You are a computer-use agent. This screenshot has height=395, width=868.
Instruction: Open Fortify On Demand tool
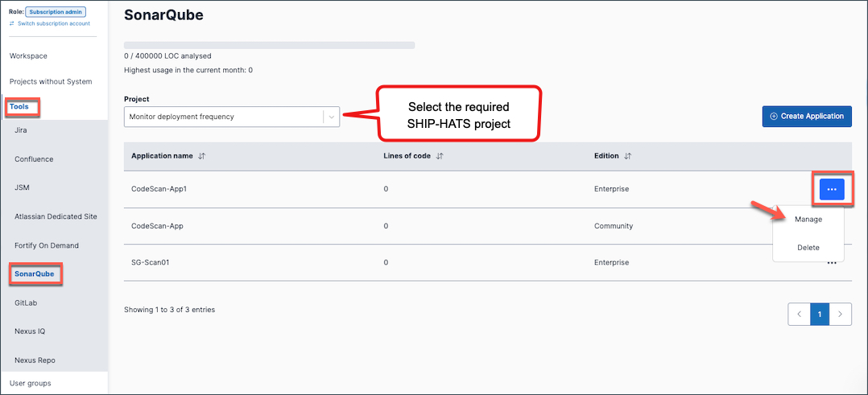click(47, 245)
